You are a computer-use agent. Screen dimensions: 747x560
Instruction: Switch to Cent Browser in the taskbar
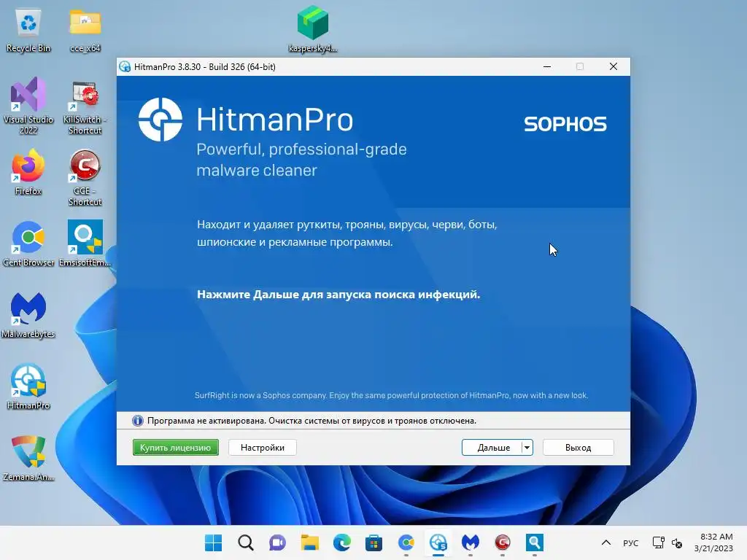click(x=406, y=542)
